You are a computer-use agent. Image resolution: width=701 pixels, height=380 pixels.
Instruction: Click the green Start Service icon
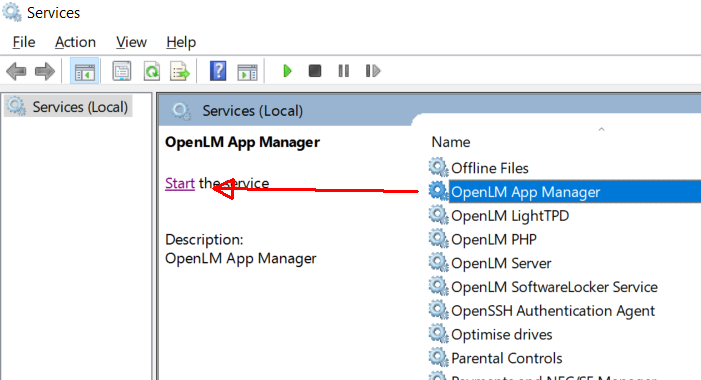[x=287, y=71]
